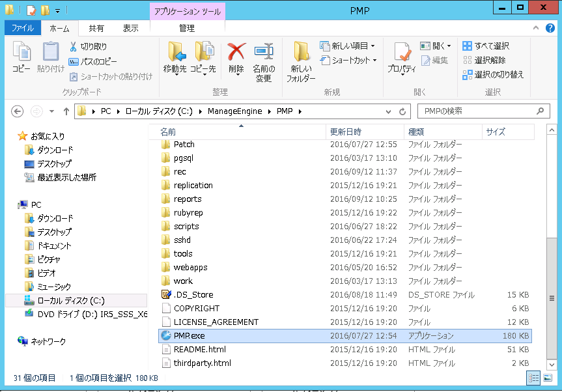Click Paste shortcut (ショートカットの貼り付け)

click(111, 77)
